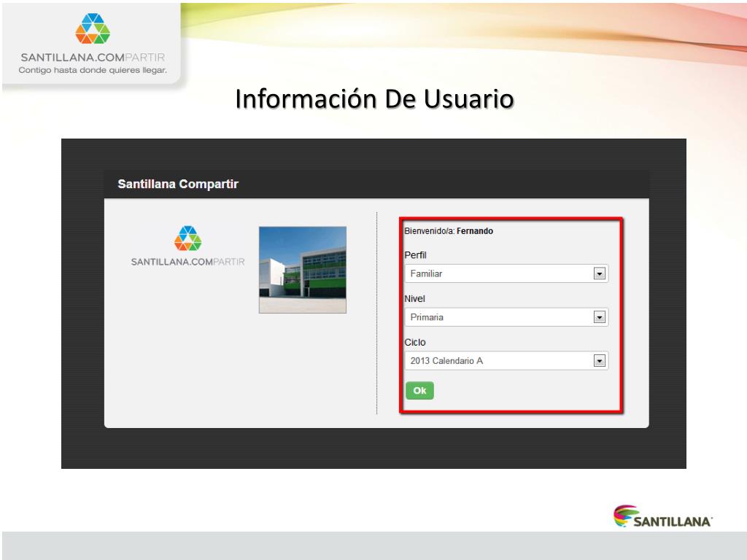Click the 'Ciclo' field label
This screenshot has width=747, height=560.
tap(415, 343)
